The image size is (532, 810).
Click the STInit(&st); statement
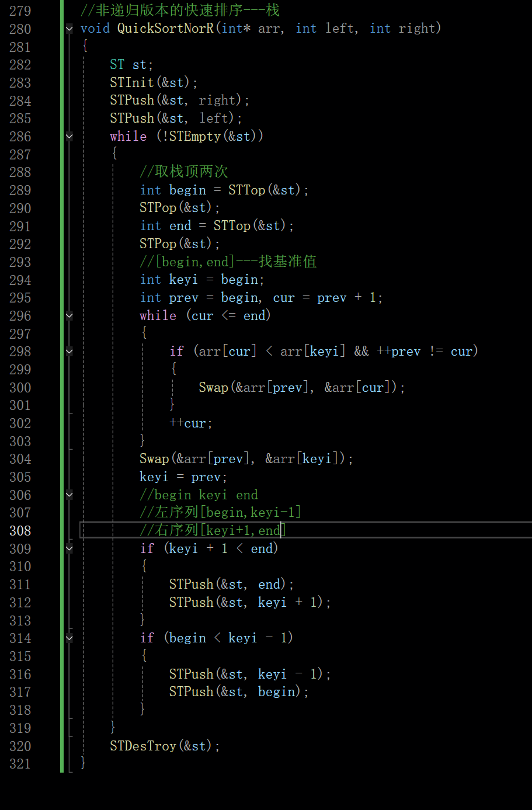[154, 82]
